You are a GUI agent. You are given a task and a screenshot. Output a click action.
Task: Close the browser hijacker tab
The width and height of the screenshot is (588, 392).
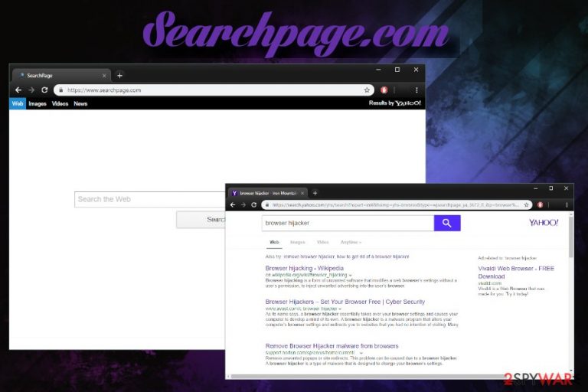coord(302,193)
